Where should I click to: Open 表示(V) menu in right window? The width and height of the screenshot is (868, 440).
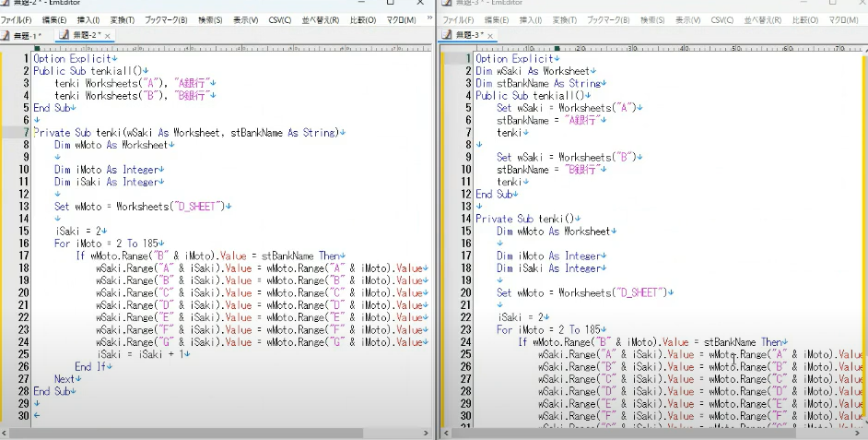tap(686, 19)
